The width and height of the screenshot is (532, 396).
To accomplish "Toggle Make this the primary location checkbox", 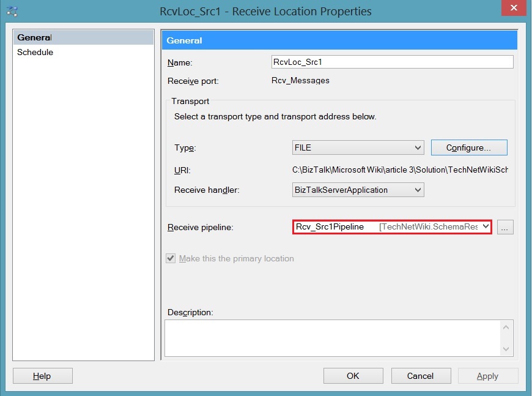I will coord(171,258).
